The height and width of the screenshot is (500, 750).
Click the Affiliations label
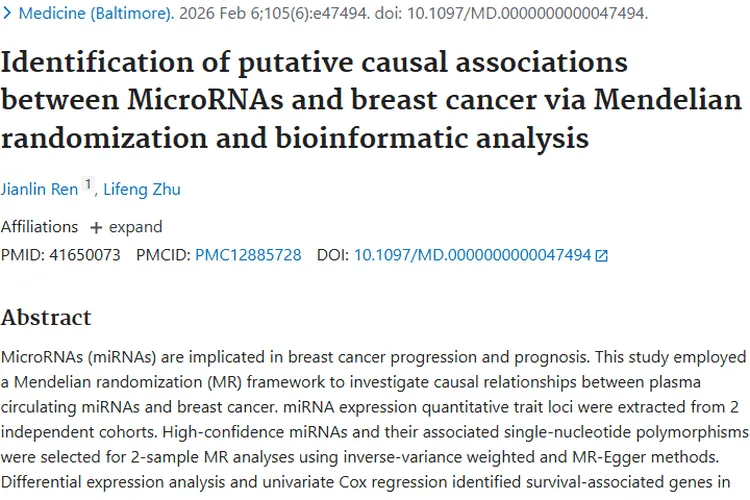point(39,227)
